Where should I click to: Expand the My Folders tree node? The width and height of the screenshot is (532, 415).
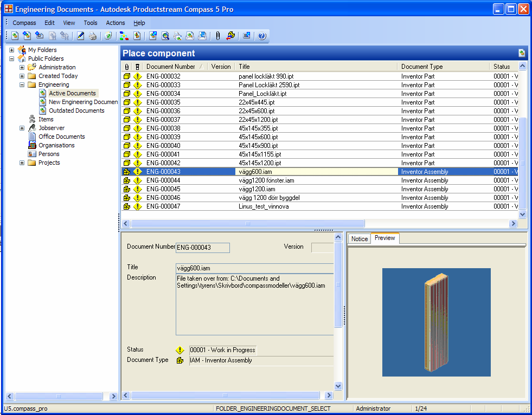pos(11,50)
